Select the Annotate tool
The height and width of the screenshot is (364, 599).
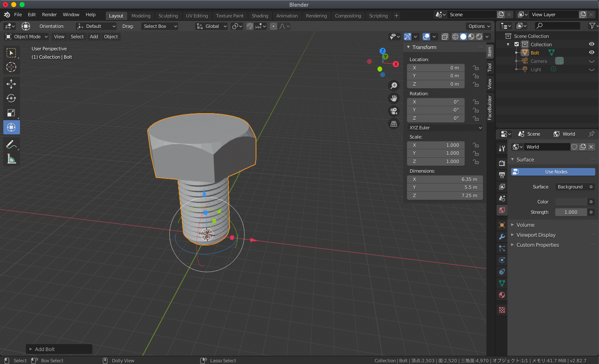(11, 144)
